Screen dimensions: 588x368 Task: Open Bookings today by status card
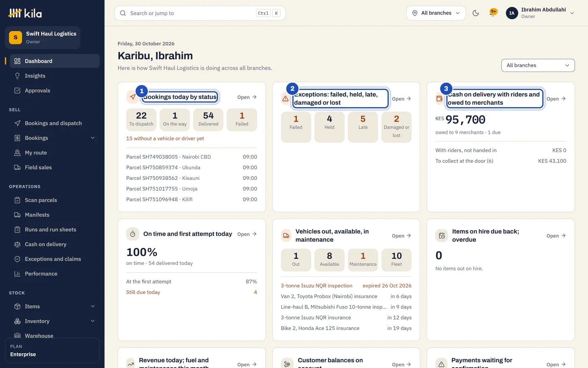(247, 97)
